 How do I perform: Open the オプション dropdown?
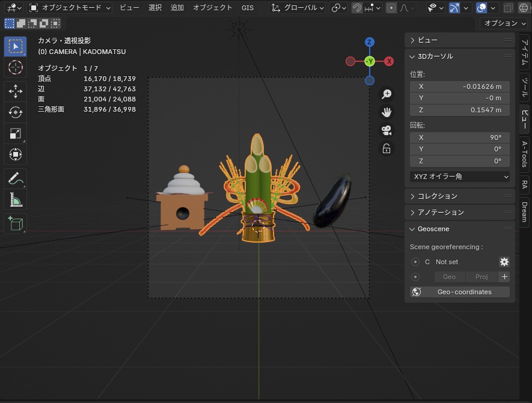pos(504,23)
